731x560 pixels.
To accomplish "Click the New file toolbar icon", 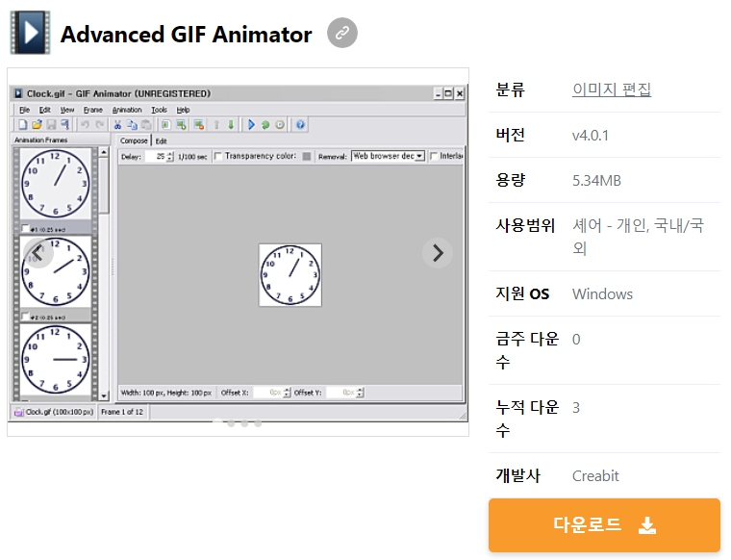I will pos(22,124).
